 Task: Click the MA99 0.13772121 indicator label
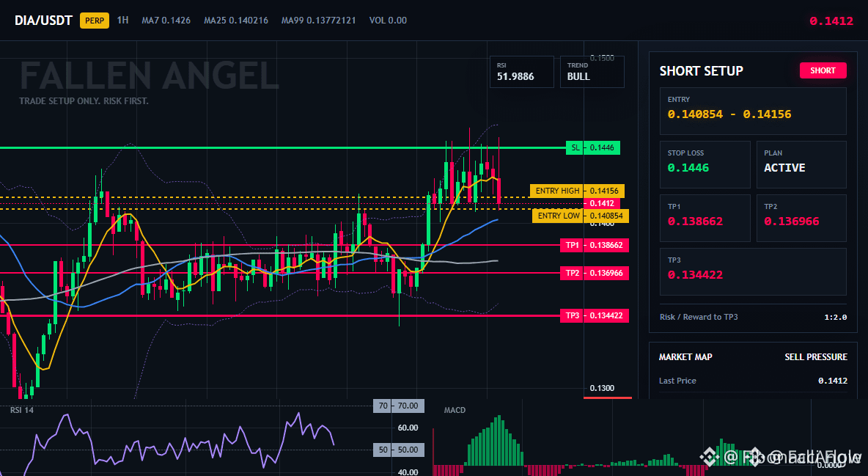[318, 21]
